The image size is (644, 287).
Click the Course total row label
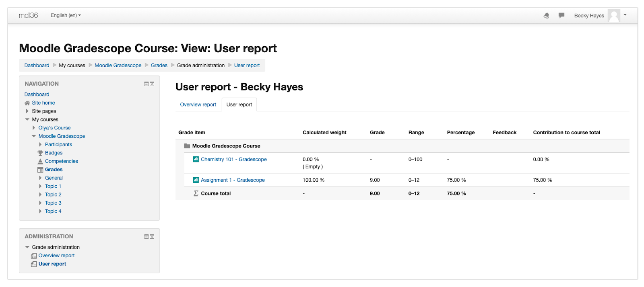[x=216, y=193]
